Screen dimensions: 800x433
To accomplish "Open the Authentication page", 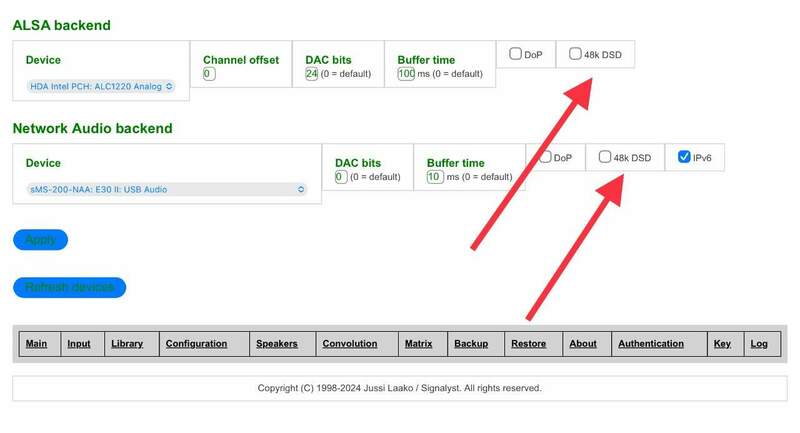I will [x=651, y=344].
